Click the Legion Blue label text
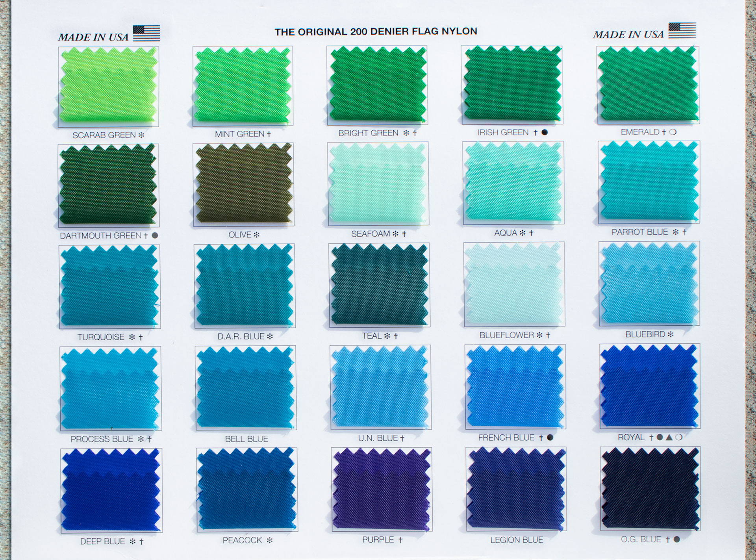The height and width of the screenshot is (560, 756). [517, 540]
